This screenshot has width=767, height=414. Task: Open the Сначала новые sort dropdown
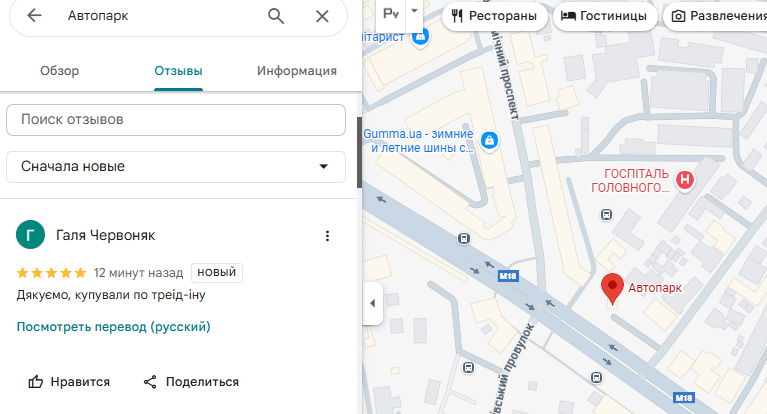(176, 167)
